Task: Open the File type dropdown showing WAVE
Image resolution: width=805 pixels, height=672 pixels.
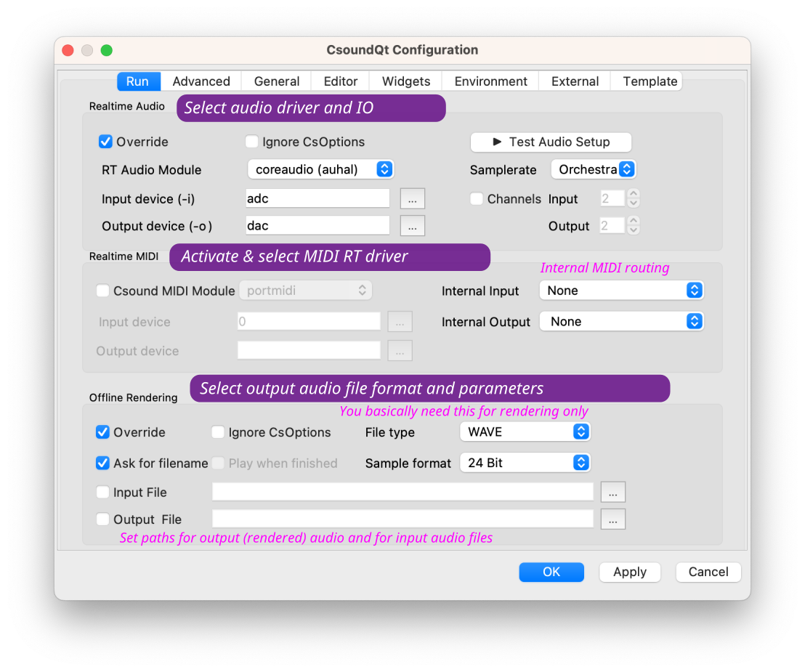Action: click(525, 432)
